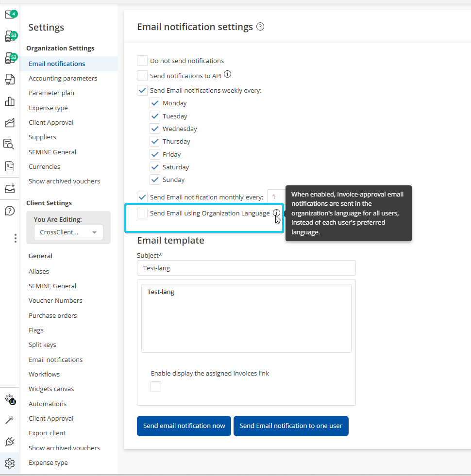
Task: Enable the Do not send notifications checkbox
Action: click(142, 61)
